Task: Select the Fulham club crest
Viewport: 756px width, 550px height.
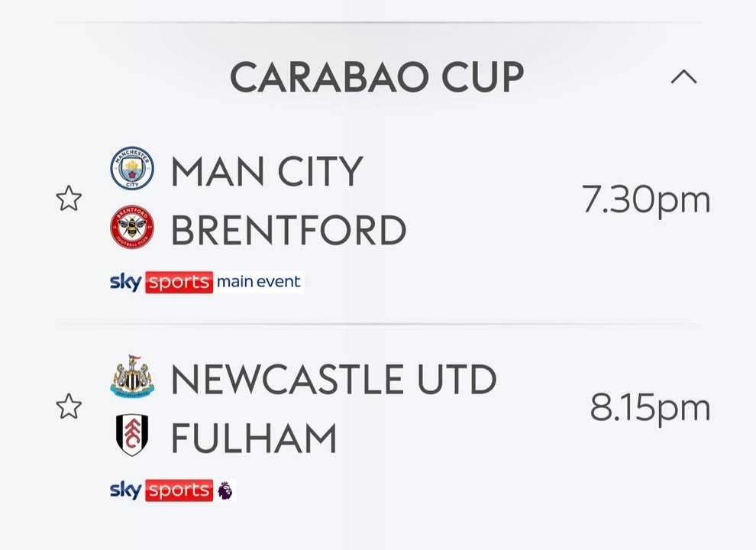Action: coord(131,436)
